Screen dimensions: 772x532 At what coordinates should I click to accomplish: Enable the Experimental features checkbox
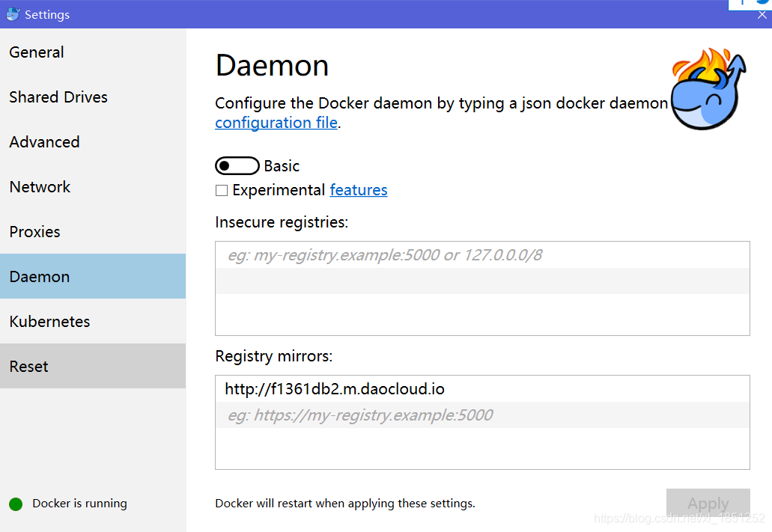tap(222, 191)
